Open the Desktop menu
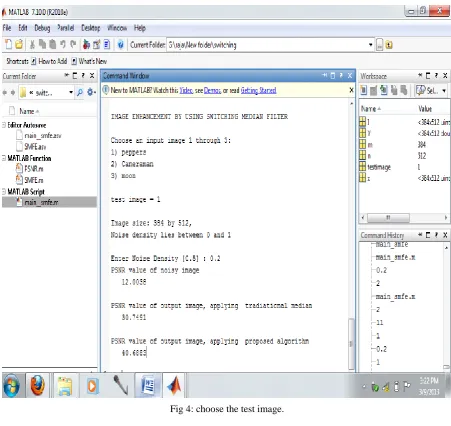The image size is (451, 426). click(91, 28)
